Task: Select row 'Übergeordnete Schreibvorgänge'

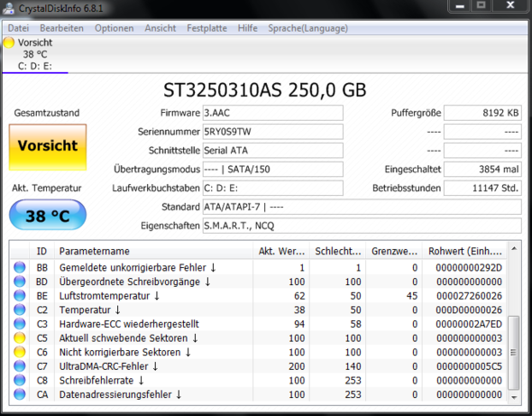Action: point(259,282)
